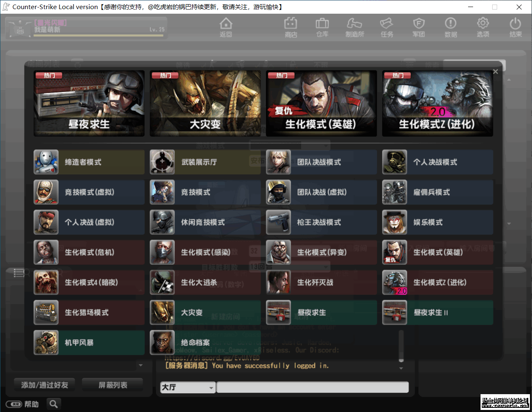Click the friends list menu icon

tap(19, 273)
